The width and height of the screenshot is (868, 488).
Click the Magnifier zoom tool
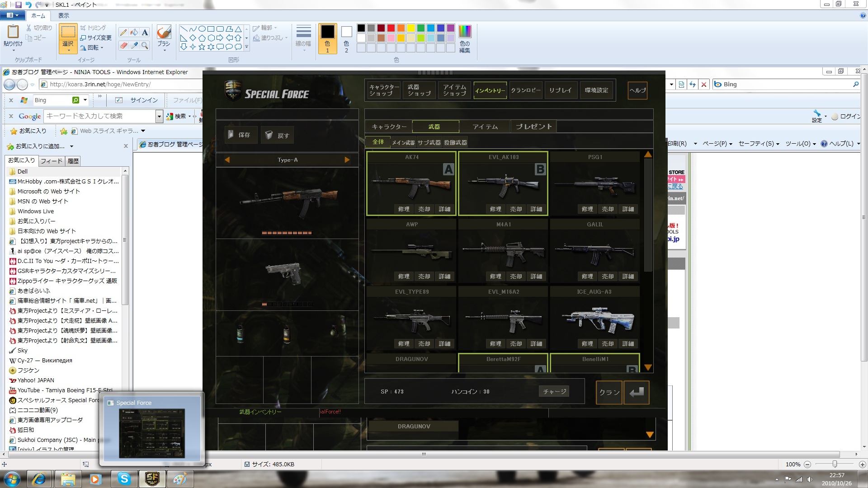click(145, 46)
